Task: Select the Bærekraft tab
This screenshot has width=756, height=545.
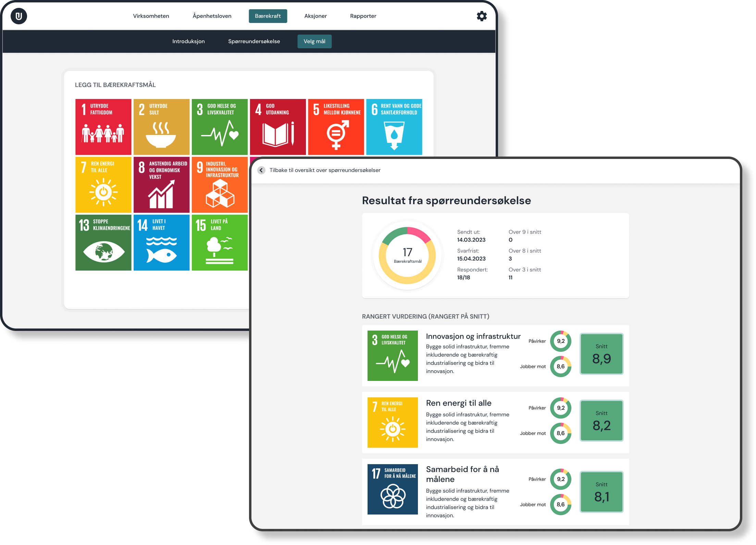Action: coord(268,16)
